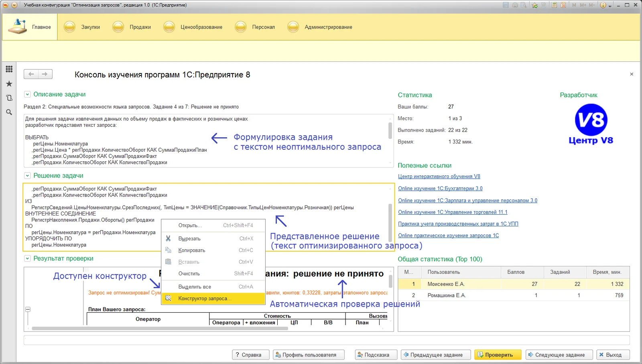Click the M memory button in title bar
The width and height of the screenshot is (642, 364).
[x=574, y=5]
